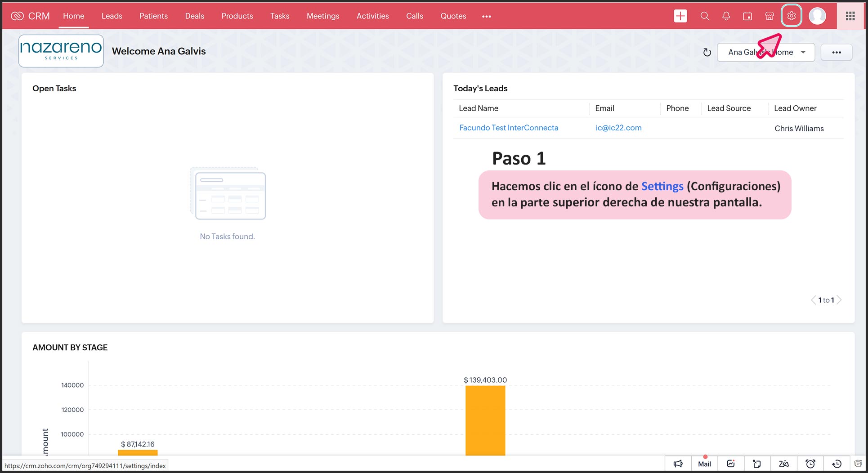Open the Mail panel in bottom bar
Screen dimensions: 868x473
[x=704, y=464]
